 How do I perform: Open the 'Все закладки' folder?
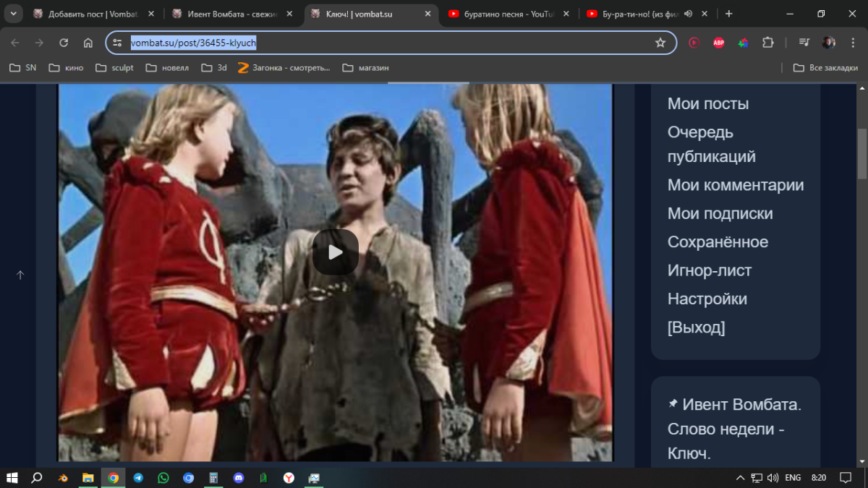click(x=825, y=68)
